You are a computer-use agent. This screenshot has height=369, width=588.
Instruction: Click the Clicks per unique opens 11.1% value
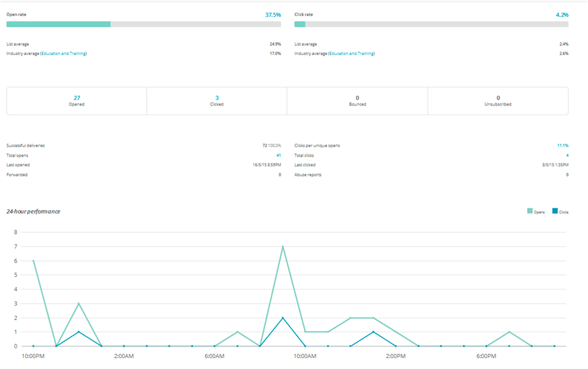(563, 146)
